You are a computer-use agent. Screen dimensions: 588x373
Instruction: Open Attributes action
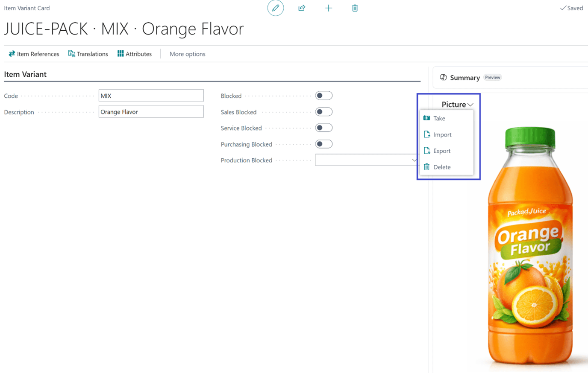135,54
